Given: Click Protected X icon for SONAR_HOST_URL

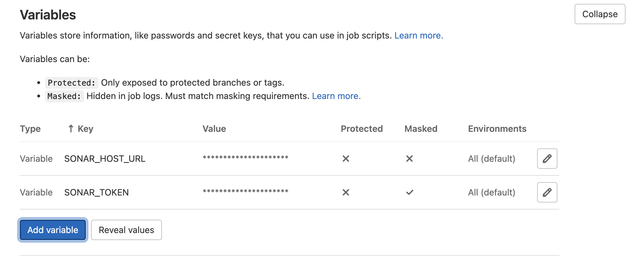Looking at the screenshot, I should click(346, 159).
